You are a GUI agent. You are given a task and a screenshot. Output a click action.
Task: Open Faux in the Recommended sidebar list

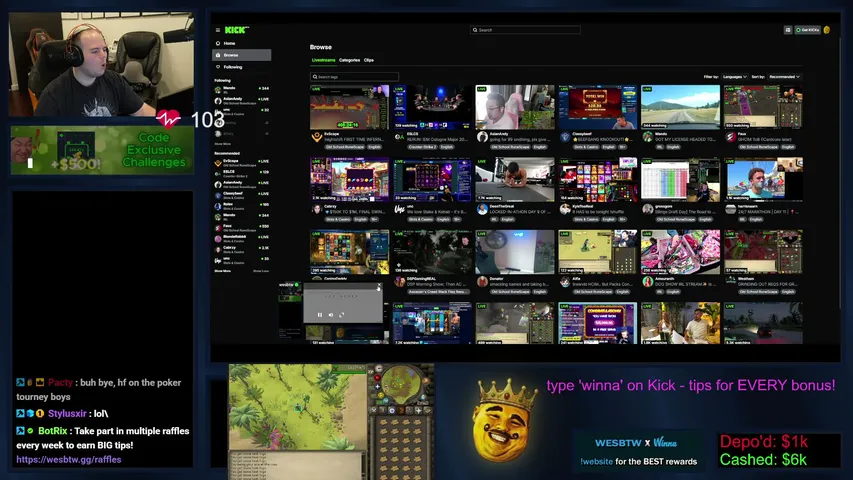click(x=242, y=227)
